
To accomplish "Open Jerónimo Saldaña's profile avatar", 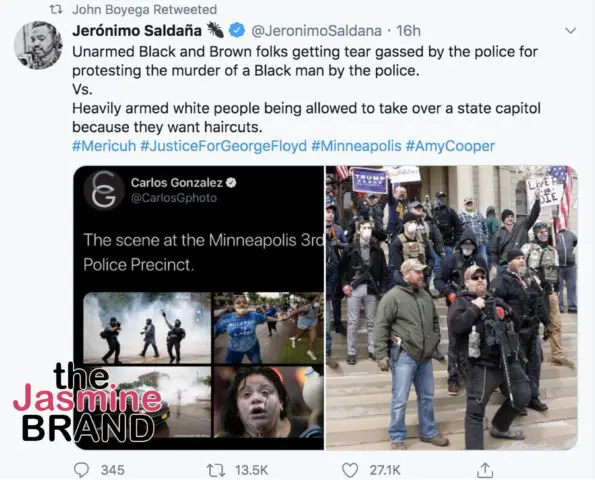I will [x=38, y=45].
